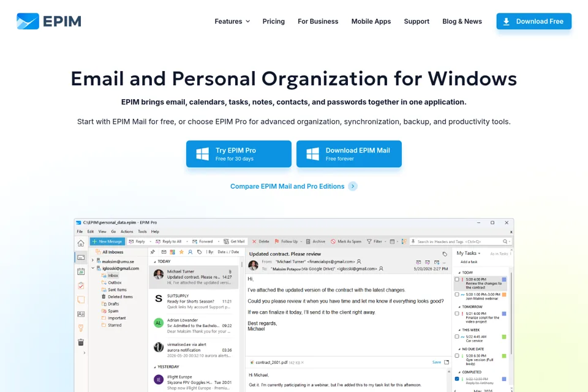Click the green color tag on Car service task
This screenshot has width=588, height=392.
point(504,337)
